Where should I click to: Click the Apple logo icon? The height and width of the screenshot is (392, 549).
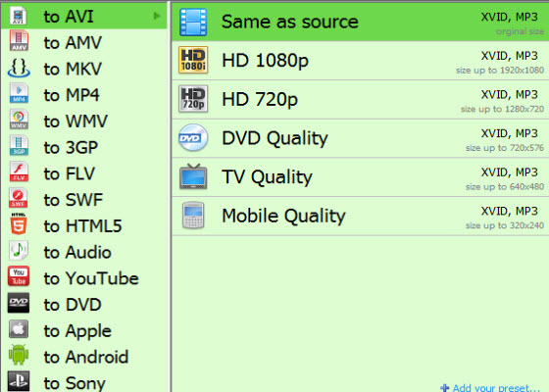(19, 329)
